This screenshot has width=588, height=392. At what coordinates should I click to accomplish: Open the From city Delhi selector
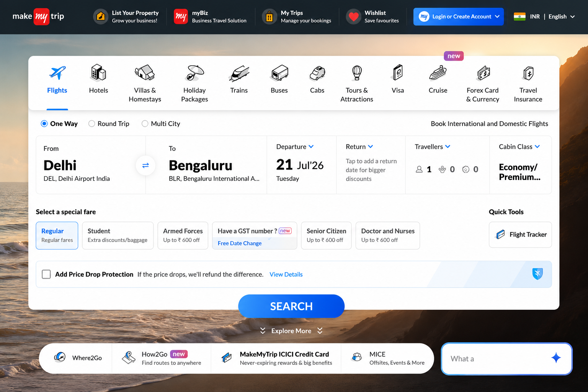click(x=91, y=165)
